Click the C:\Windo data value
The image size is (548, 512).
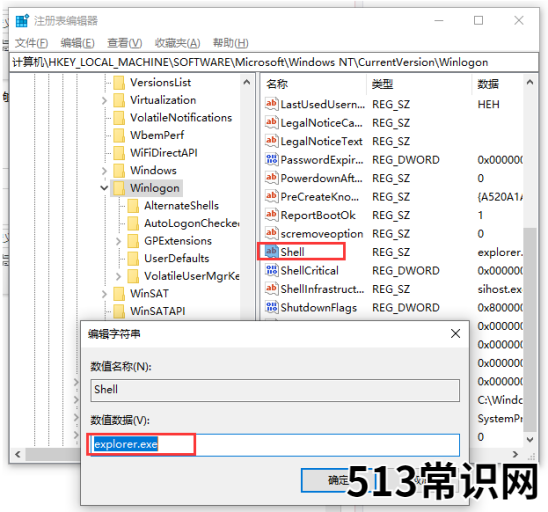(500, 400)
